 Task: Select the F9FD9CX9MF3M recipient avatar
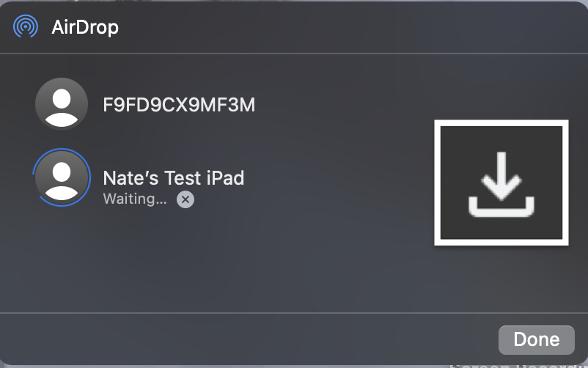tap(62, 104)
